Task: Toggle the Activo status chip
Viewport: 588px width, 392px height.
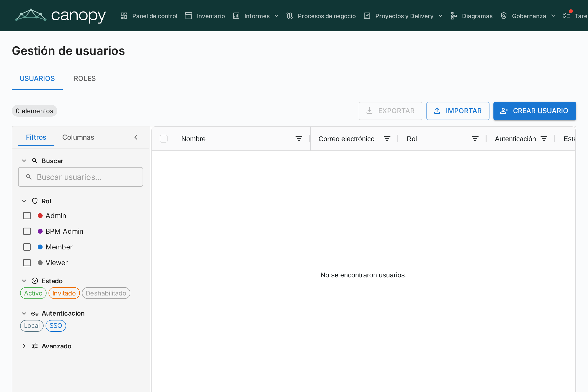Action: pos(33,293)
